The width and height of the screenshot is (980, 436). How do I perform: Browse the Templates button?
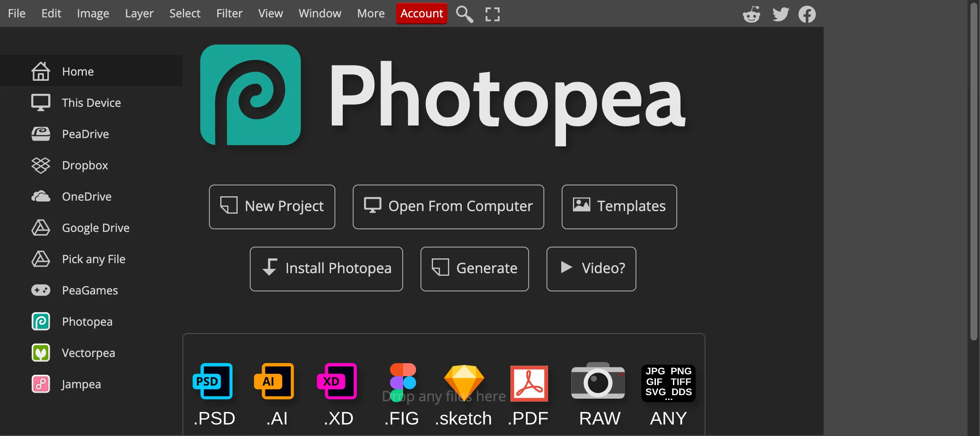coord(619,207)
